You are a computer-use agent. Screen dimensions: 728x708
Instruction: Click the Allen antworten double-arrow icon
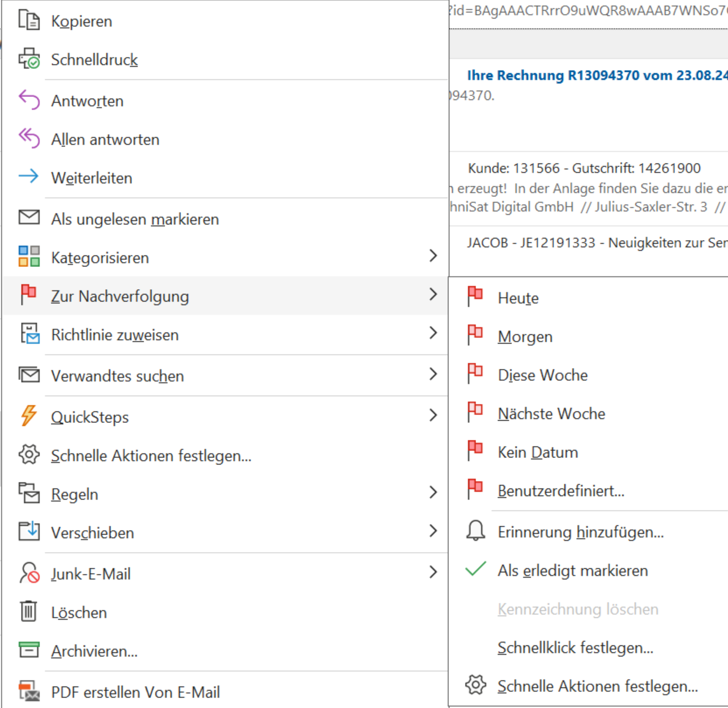pyautogui.click(x=29, y=138)
